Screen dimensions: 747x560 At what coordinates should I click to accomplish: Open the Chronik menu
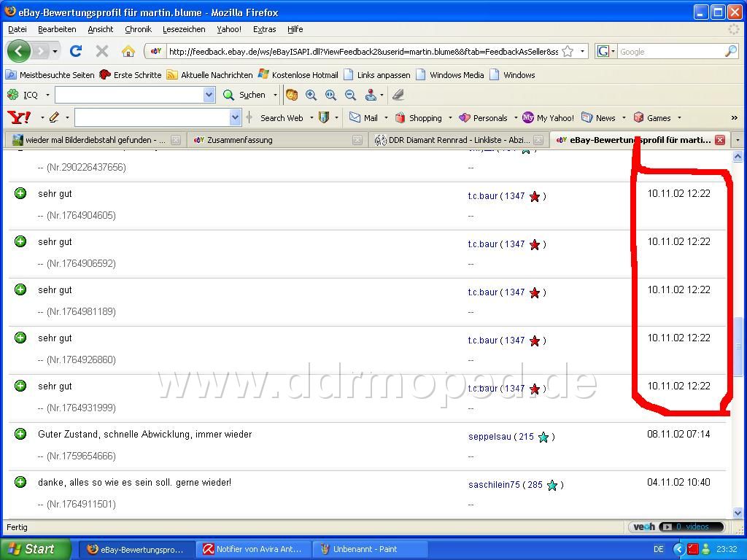(138, 29)
